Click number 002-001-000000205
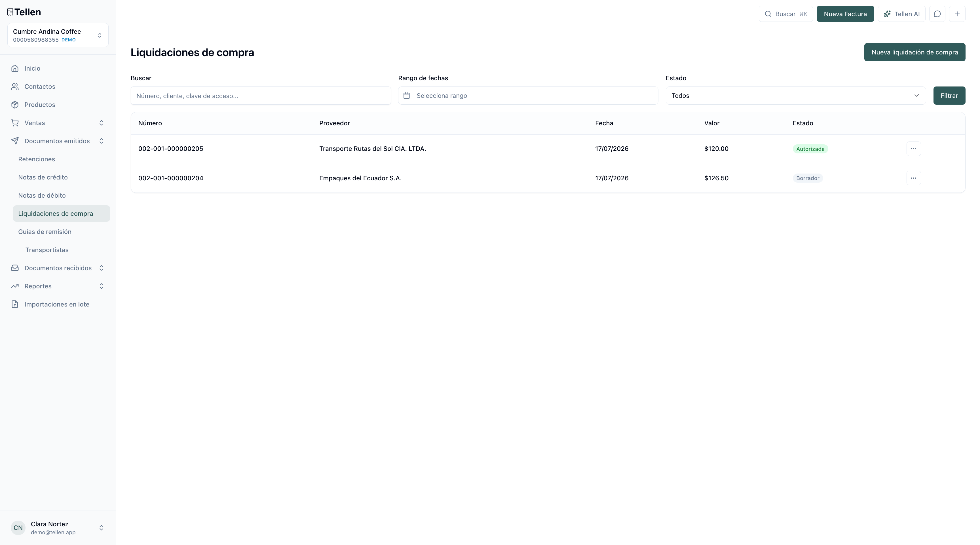 coord(171,149)
